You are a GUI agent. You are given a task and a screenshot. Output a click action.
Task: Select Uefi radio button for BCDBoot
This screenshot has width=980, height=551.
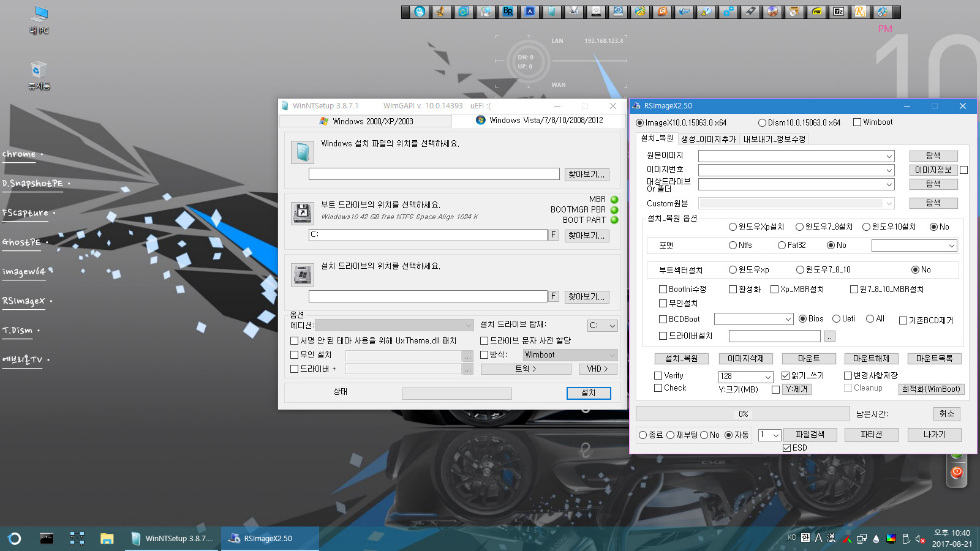(x=836, y=318)
